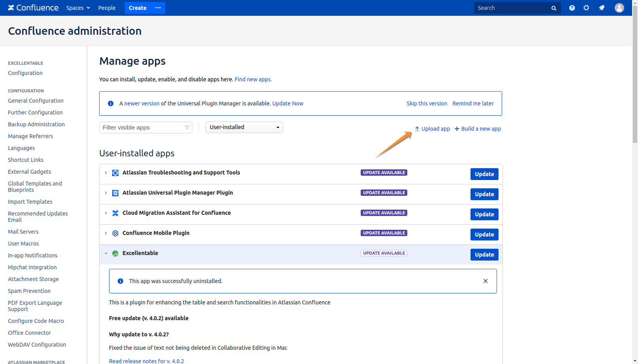The width and height of the screenshot is (638, 364).
Task: Collapse the Excellentable row
Action: [x=106, y=253]
